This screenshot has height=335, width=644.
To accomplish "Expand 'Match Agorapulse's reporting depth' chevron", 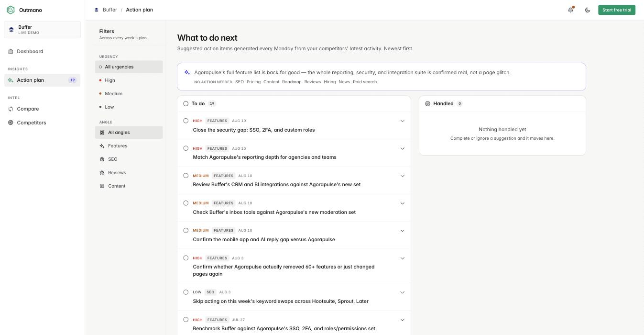I will [402, 148].
